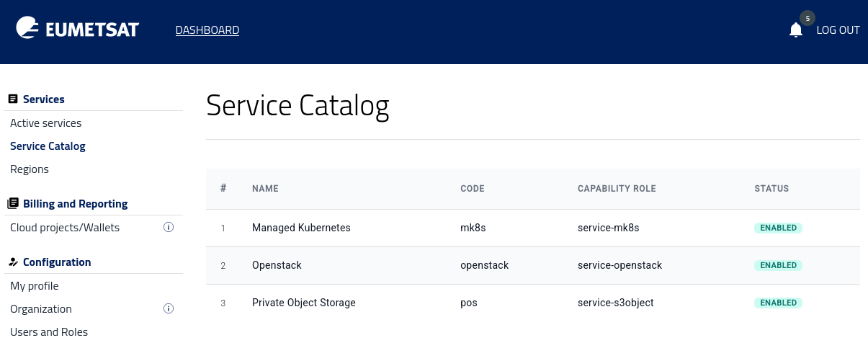Screen dimensions: 868x343
Task: Click row number 3 in the table
Action: coord(223,303)
